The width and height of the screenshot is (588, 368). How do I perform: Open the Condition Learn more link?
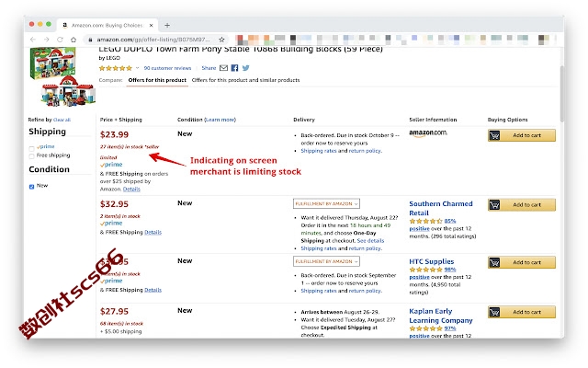220,120
